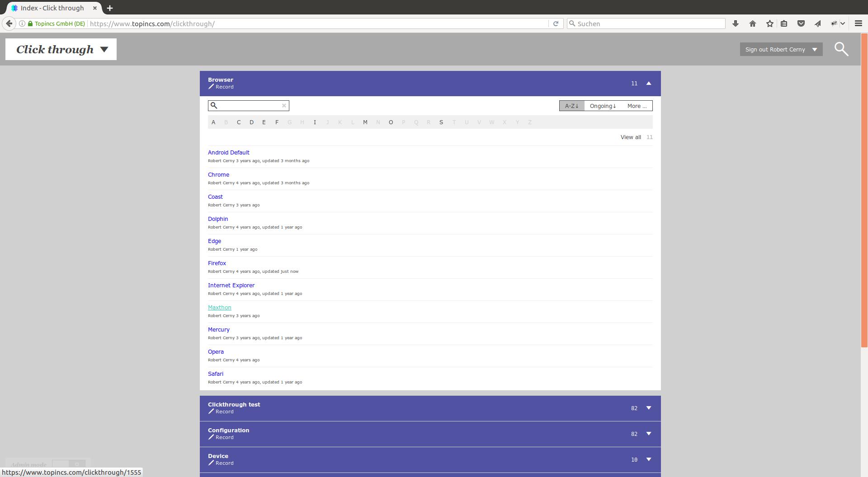868x477 pixels.
Task: Go to the browser home page icon
Action: click(753, 23)
